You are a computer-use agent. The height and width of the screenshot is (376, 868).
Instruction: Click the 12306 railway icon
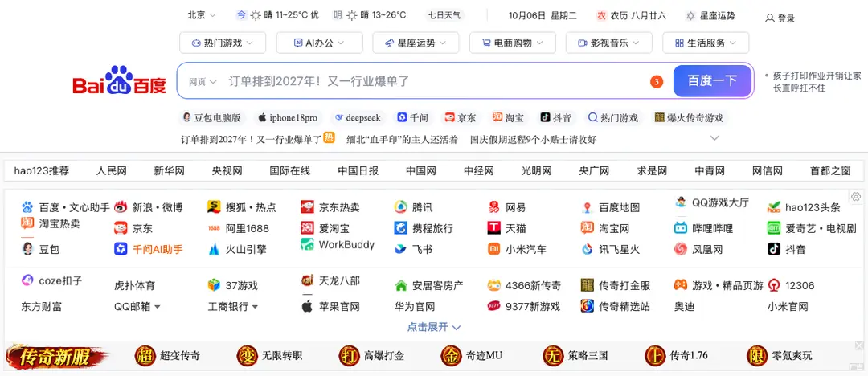point(774,286)
